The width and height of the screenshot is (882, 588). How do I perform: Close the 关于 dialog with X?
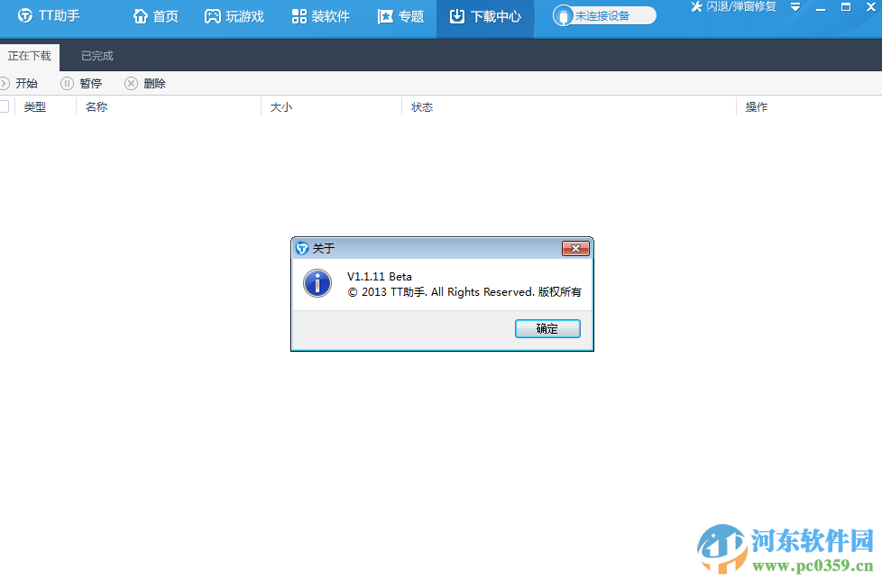pyautogui.click(x=575, y=248)
